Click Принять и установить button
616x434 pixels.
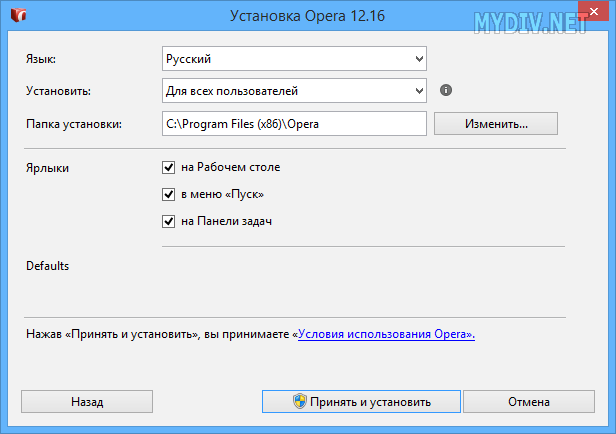pyautogui.click(x=361, y=401)
